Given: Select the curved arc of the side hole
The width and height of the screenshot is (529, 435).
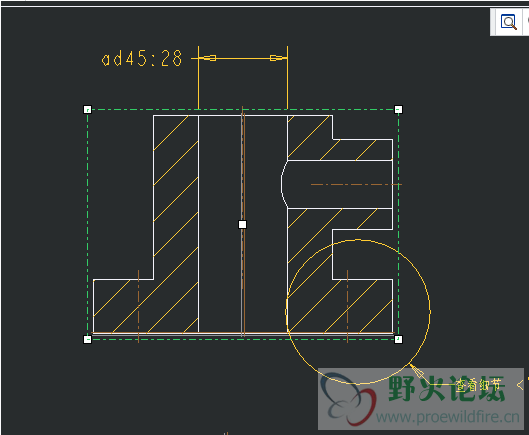Looking at the screenshot, I should tap(283, 184).
